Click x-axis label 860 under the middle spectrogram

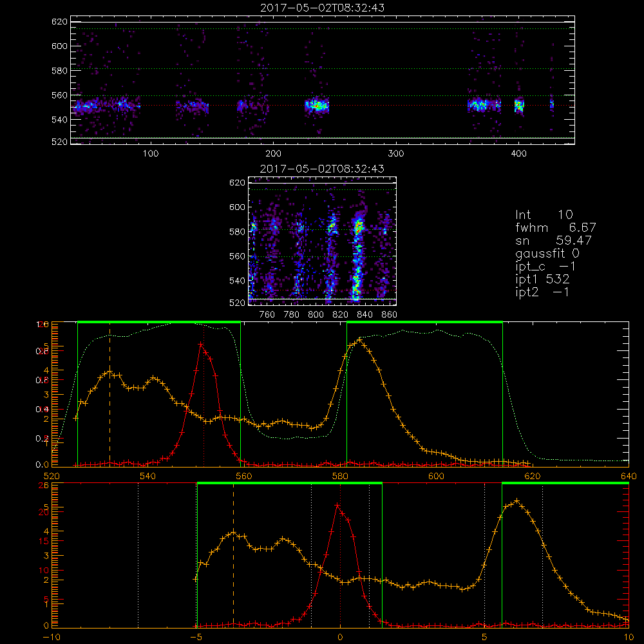pyautogui.click(x=389, y=315)
